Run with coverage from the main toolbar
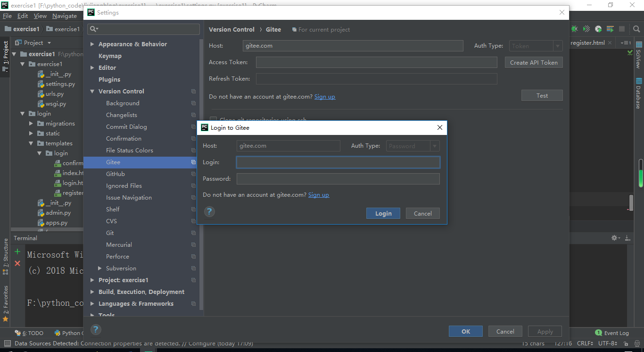Screen dimensions: 644x352 586,29
